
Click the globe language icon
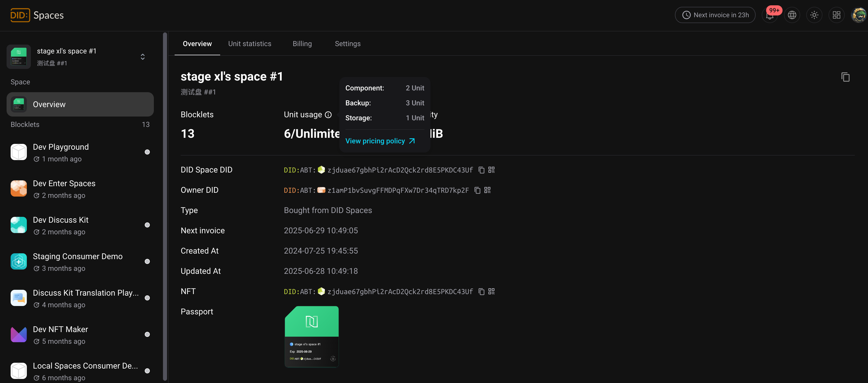click(792, 15)
